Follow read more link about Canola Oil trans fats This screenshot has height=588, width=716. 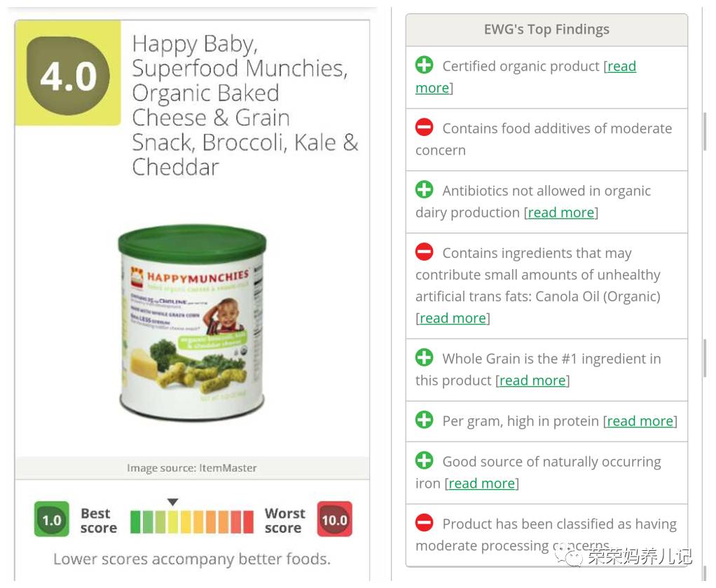pyautogui.click(x=453, y=318)
